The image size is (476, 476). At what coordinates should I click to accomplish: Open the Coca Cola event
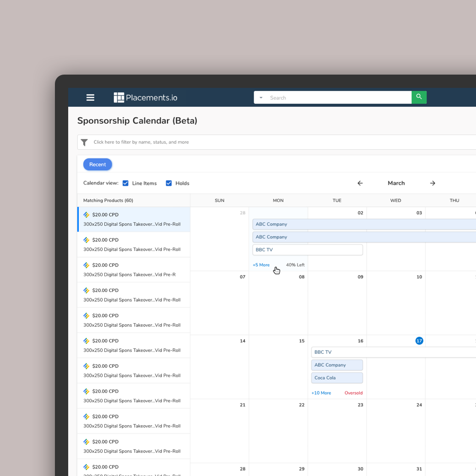point(337,378)
